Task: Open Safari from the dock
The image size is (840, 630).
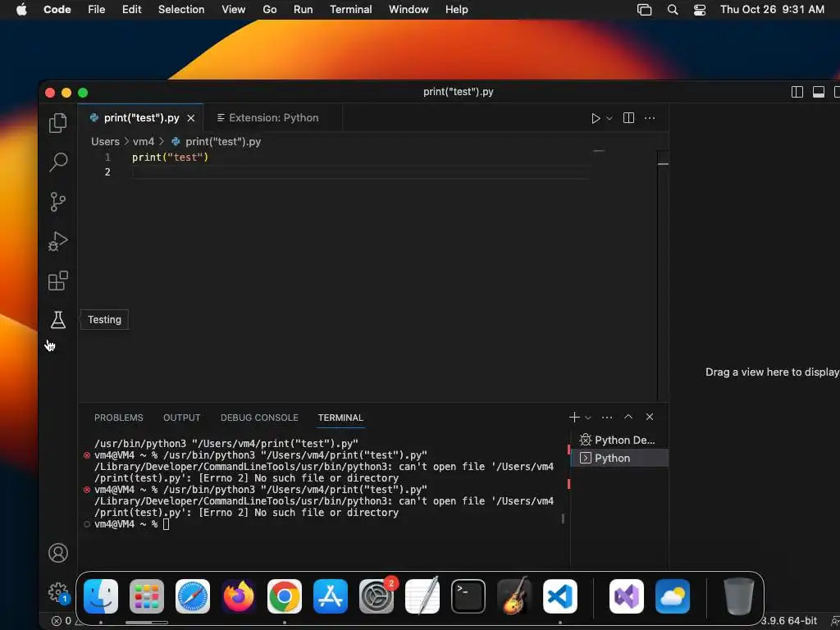Action: pyautogui.click(x=193, y=596)
